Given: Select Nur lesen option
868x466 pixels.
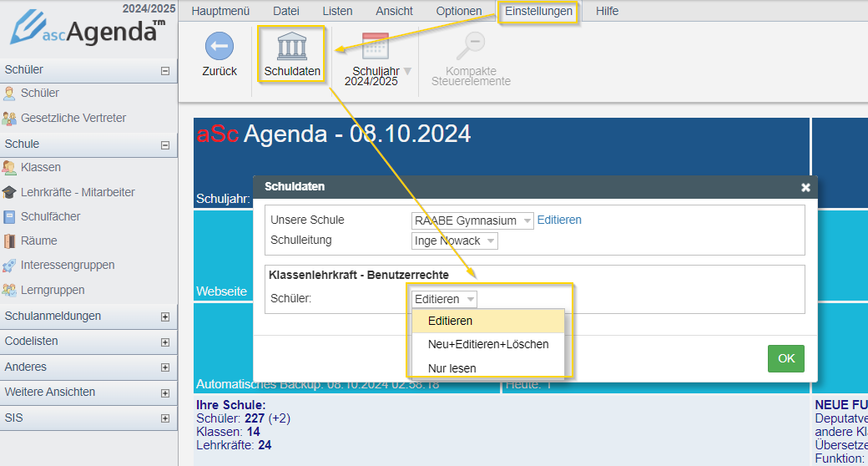Looking at the screenshot, I should click(x=487, y=368).
